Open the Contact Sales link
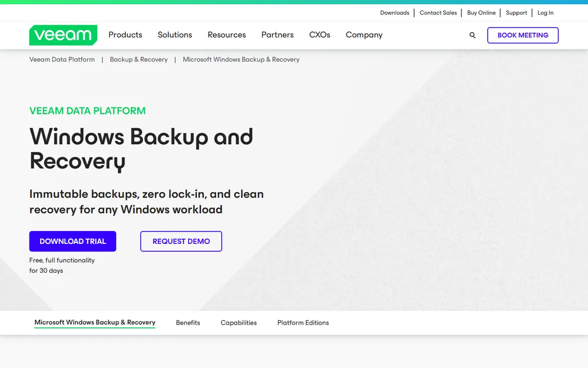The image size is (588, 368). click(438, 13)
